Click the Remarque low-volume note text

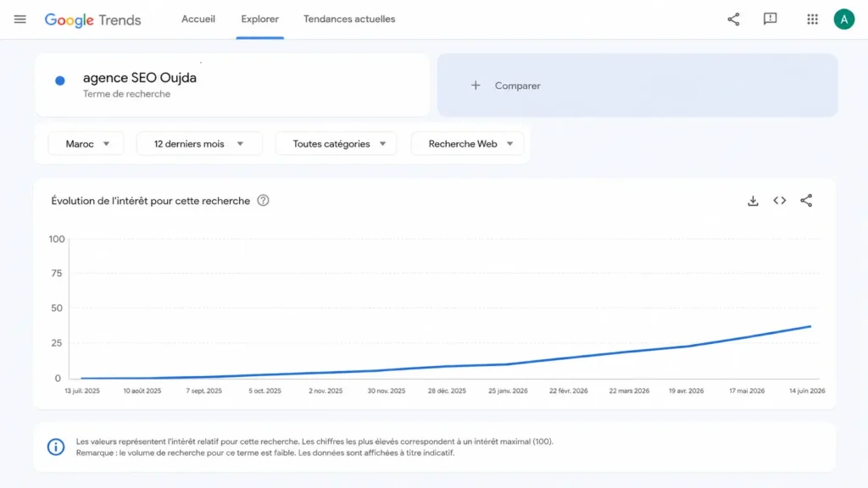[265, 452]
